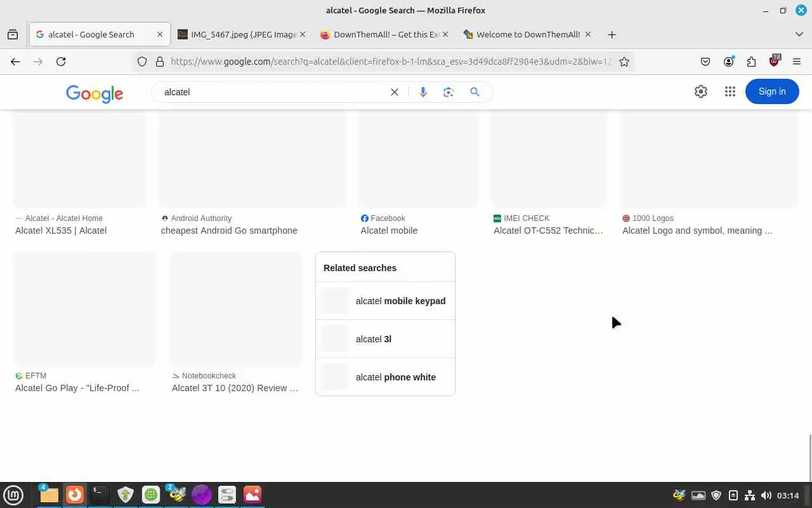This screenshot has height=508, width=812.
Task: Open the Linux Mint start menu
Action: (13, 495)
